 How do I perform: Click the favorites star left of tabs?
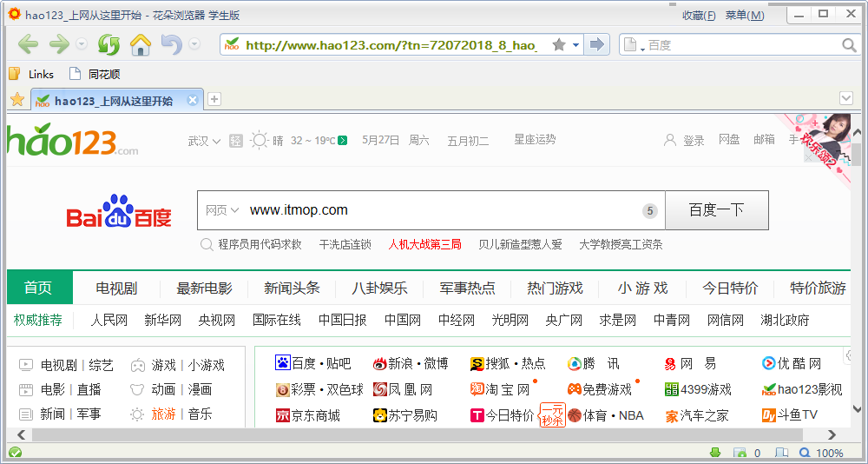[x=17, y=99]
